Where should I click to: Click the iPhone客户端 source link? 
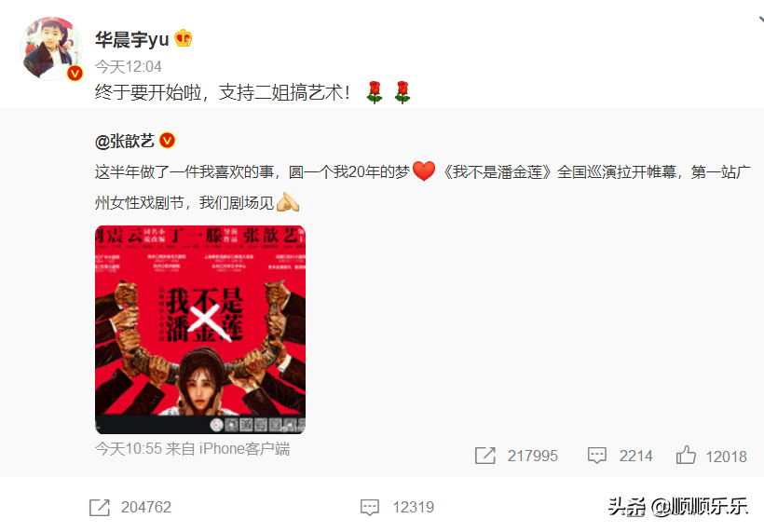244,449
